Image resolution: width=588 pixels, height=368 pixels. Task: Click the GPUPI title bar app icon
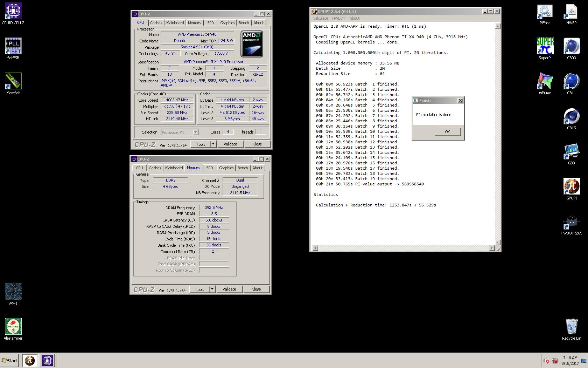point(314,12)
